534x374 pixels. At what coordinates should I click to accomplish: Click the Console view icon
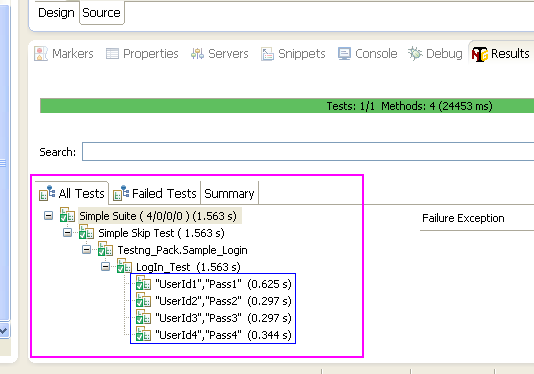pos(344,53)
